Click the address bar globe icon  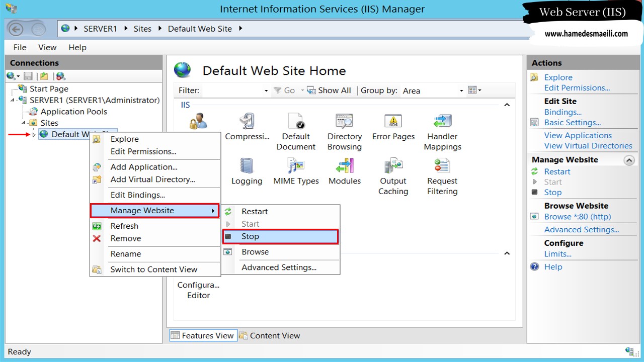tap(65, 29)
